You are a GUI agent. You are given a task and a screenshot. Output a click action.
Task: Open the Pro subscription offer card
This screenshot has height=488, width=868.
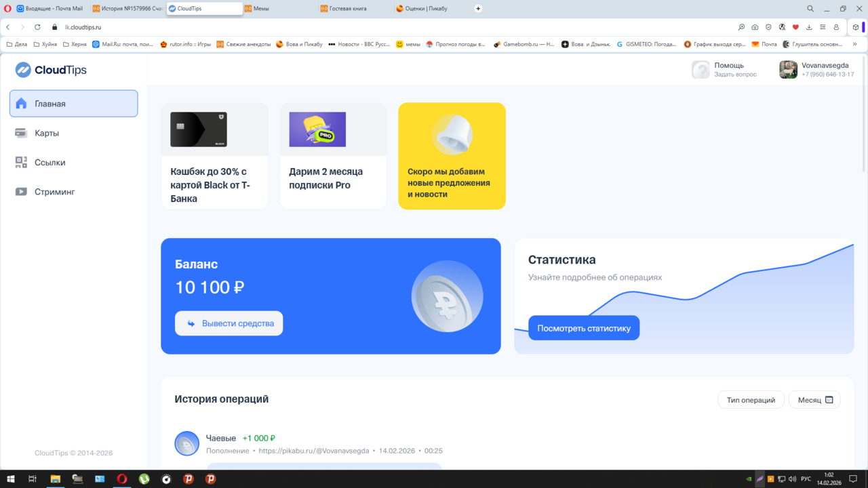click(x=333, y=156)
